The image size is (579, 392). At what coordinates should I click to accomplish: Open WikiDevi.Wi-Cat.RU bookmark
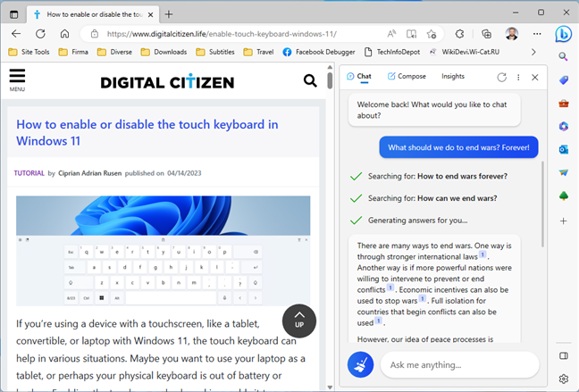(x=465, y=52)
